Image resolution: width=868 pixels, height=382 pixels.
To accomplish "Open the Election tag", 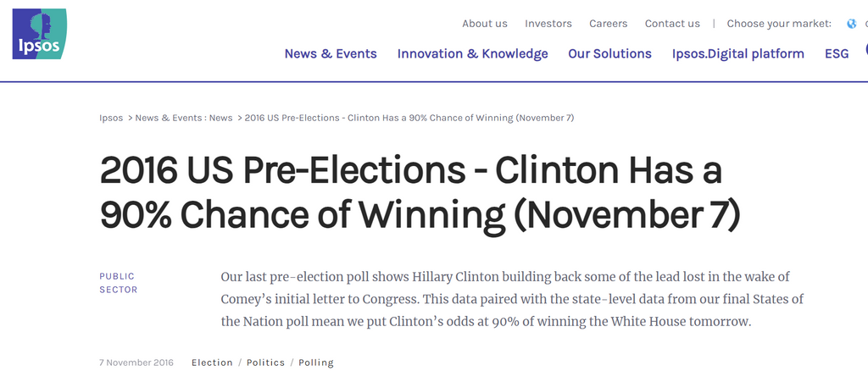I will (212, 363).
